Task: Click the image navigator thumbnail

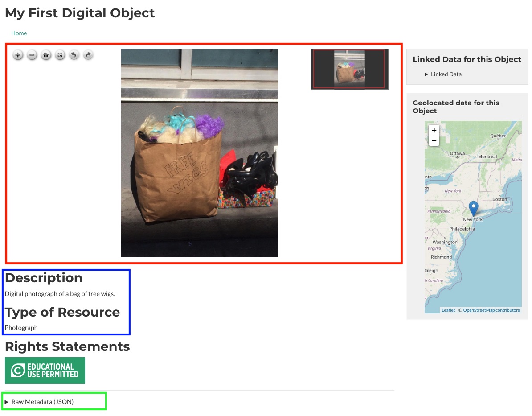Action: pos(349,69)
